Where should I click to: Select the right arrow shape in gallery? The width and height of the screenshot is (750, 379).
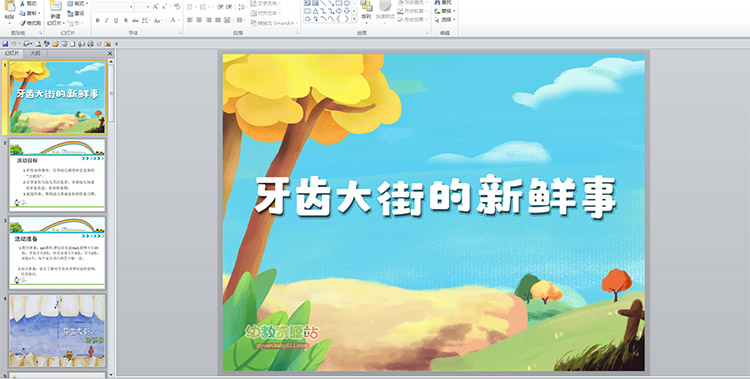(x=339, y=11)
